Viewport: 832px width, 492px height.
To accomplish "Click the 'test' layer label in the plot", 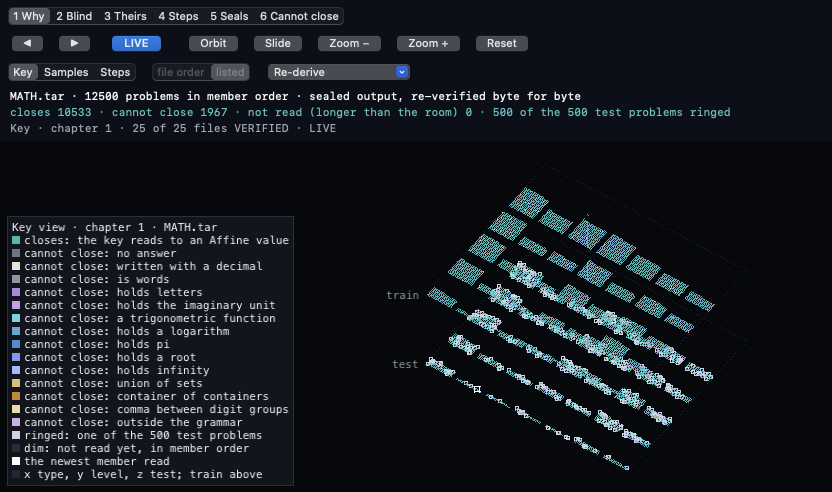I will point(405,364).
